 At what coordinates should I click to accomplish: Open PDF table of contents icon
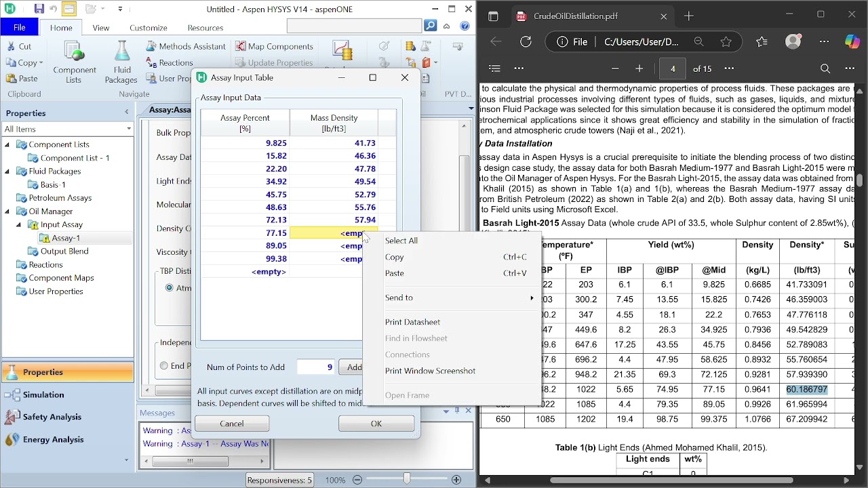pyautogui.click(x=494, y=68)
